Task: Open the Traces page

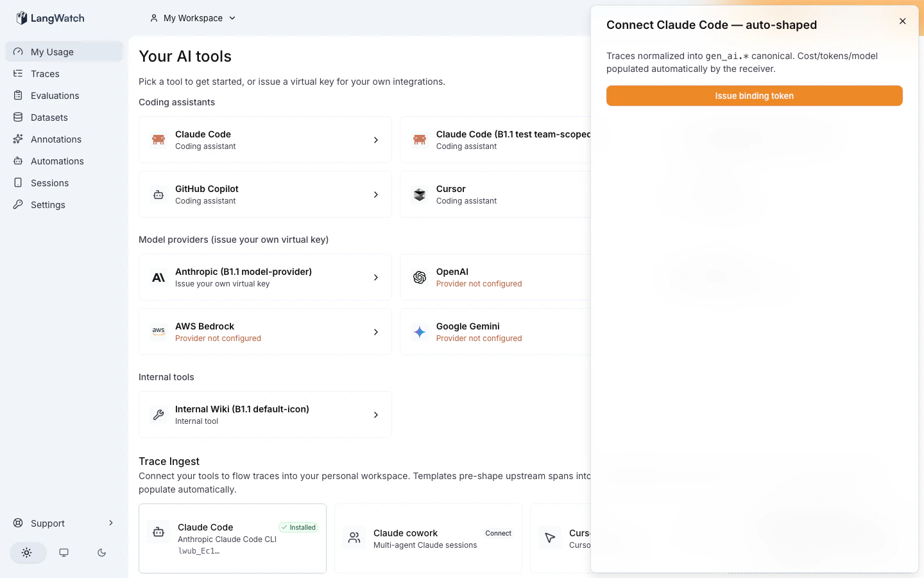Action: pos(64,74)
